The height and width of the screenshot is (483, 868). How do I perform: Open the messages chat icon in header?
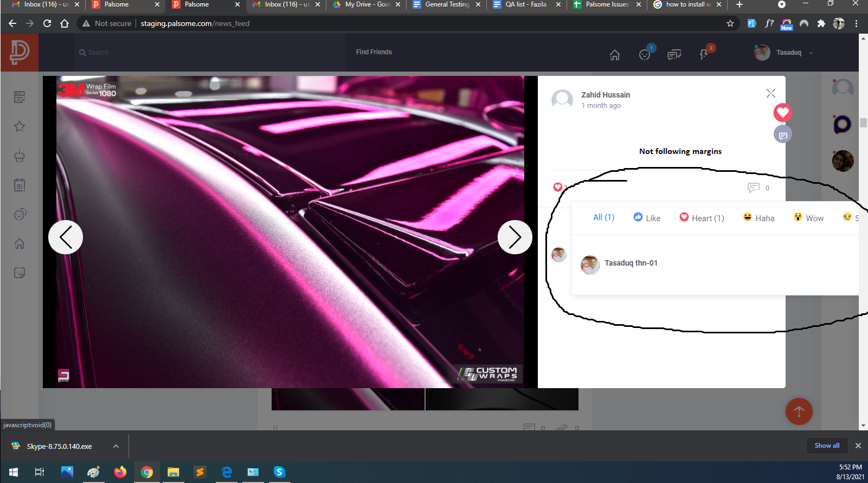674,55
